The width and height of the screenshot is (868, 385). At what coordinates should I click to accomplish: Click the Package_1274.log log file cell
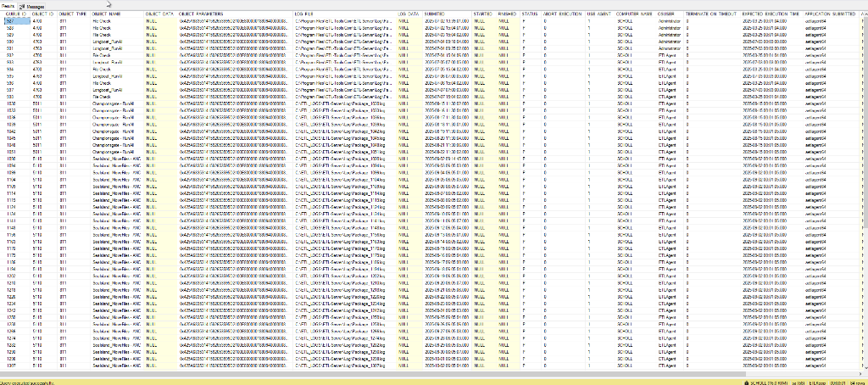(345, 338)
